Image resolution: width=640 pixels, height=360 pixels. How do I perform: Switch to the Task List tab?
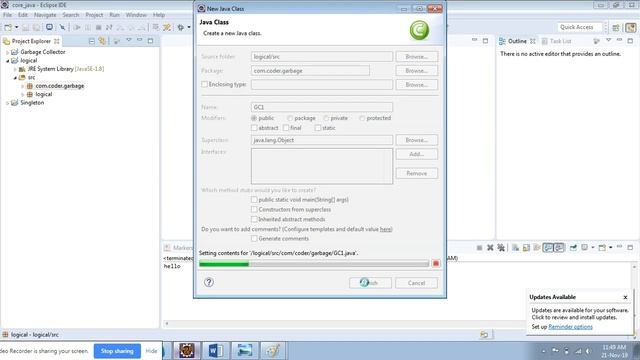point(556,41)
